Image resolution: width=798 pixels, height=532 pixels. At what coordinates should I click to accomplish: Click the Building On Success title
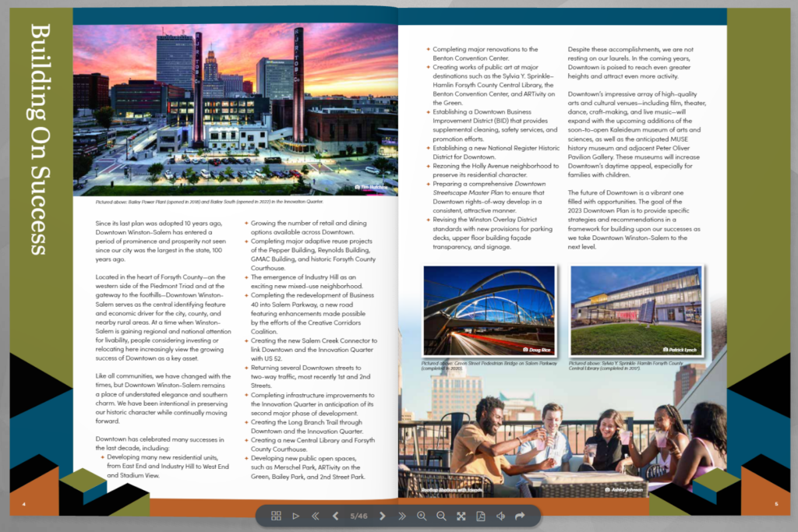coord(41,139)
